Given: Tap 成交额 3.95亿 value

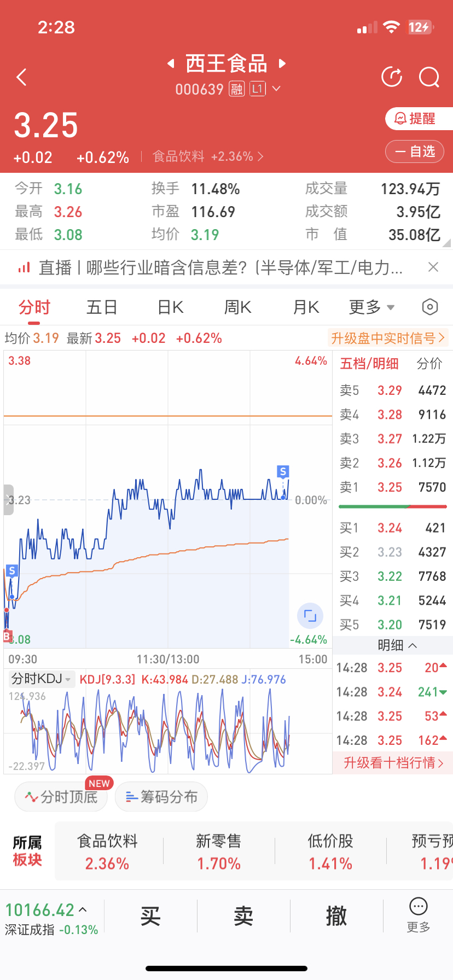Looking at the screenshot, I should coord(418,212).
